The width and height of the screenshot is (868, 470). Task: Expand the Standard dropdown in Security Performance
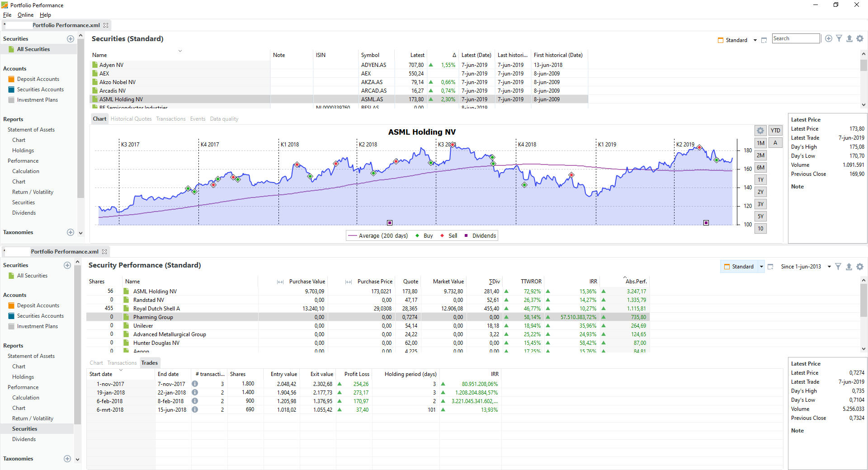pos(761,267)
